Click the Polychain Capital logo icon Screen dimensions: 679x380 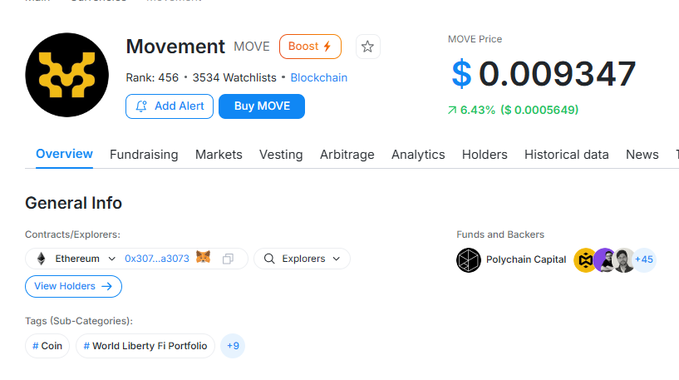(469, 260)
